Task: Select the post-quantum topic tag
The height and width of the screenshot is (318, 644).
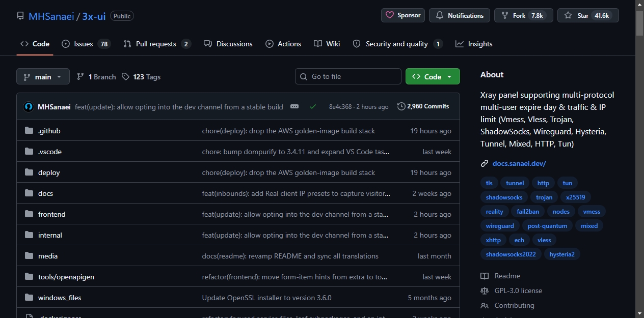Action: point(548,226)
